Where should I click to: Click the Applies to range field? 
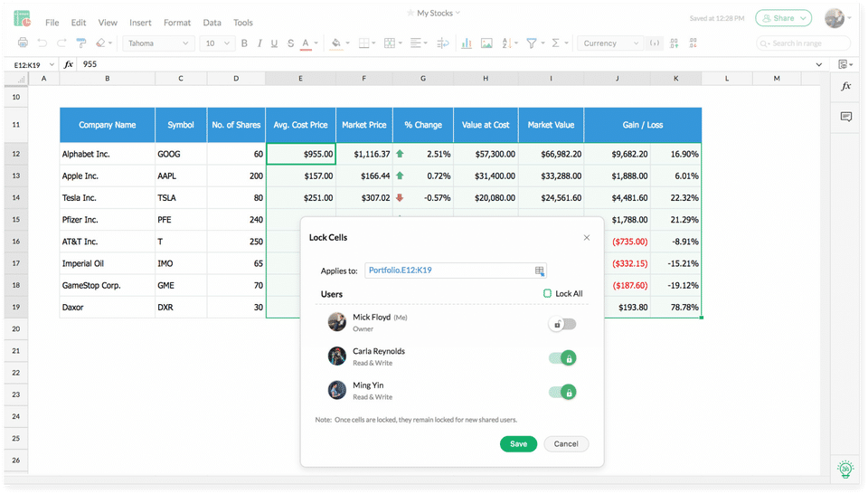455,271
